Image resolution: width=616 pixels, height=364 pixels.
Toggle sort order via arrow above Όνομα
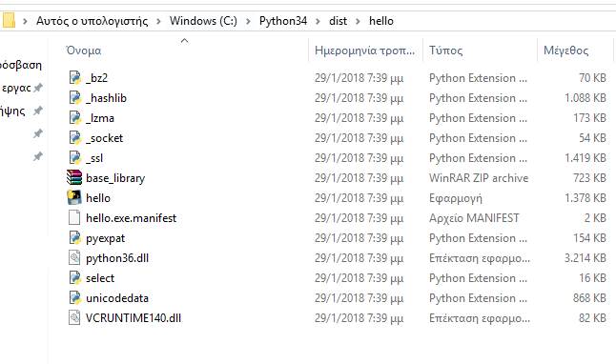click(x=184, y=40)
